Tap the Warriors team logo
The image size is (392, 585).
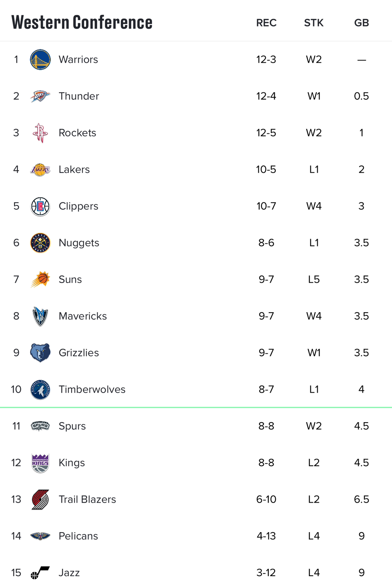pos(40,59)
